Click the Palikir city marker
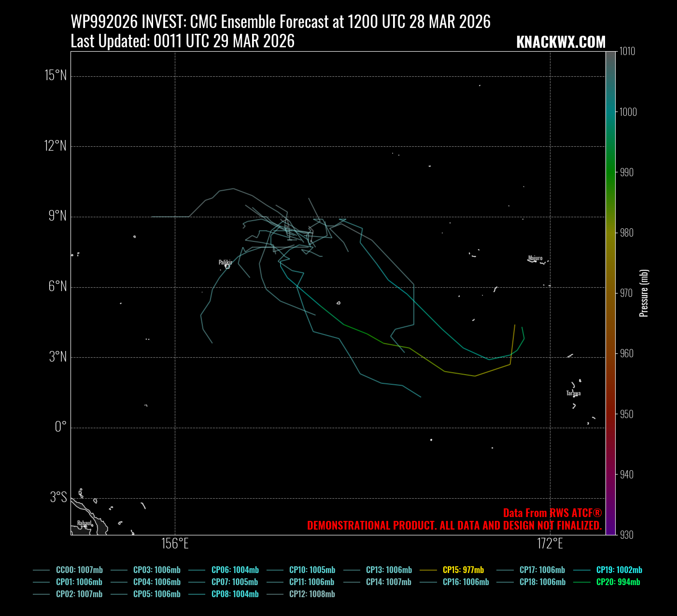The height and width of the screenshot is (616, 677). pyautogui.click(x=226, y=266)
